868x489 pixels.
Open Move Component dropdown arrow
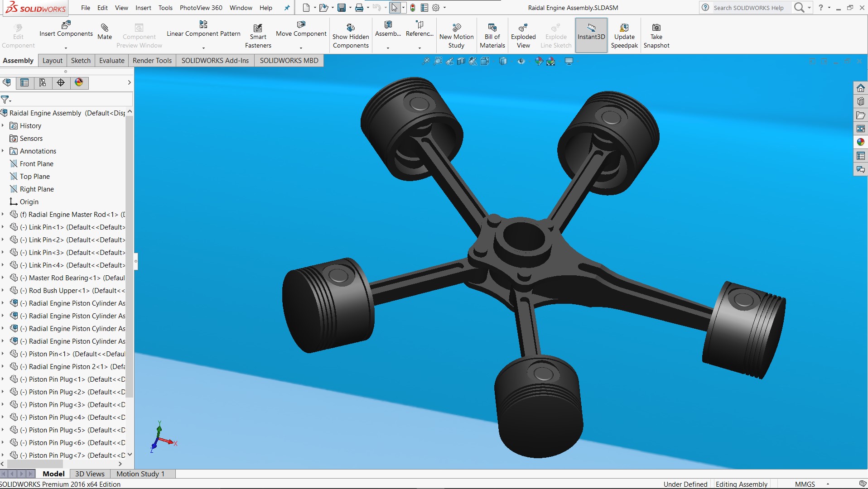point(301,48)
